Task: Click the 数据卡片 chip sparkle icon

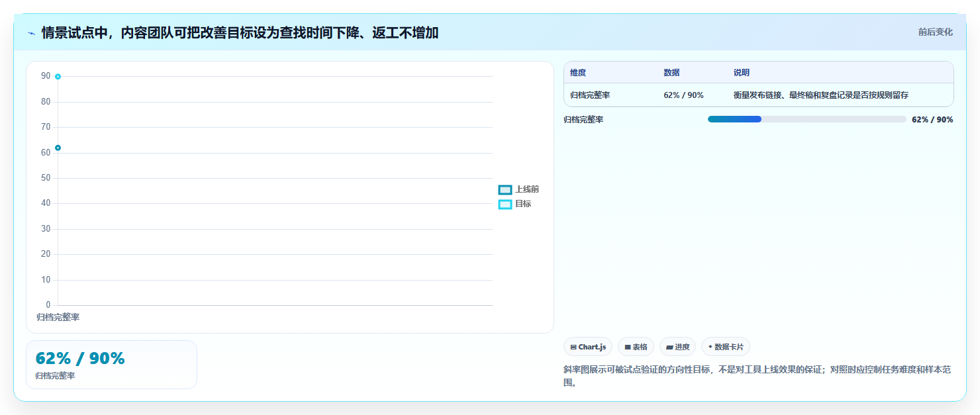Action: (710, 346)
